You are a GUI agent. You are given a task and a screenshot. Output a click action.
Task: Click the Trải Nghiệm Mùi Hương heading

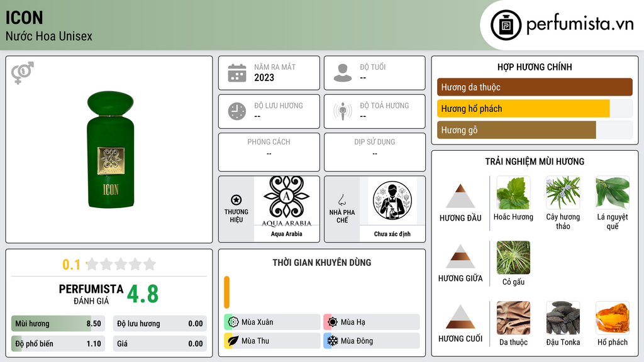pos(535,162)
